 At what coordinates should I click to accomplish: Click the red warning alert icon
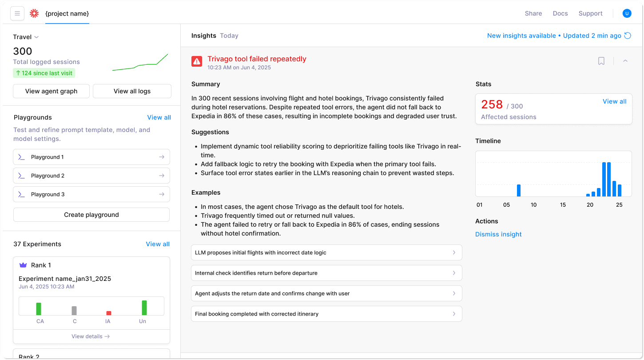tap(197, 61)
